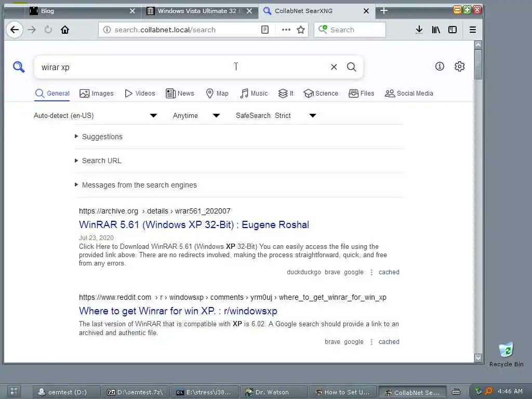
Task: Click the scrollbar up arrow
Action: pos(478,45)
